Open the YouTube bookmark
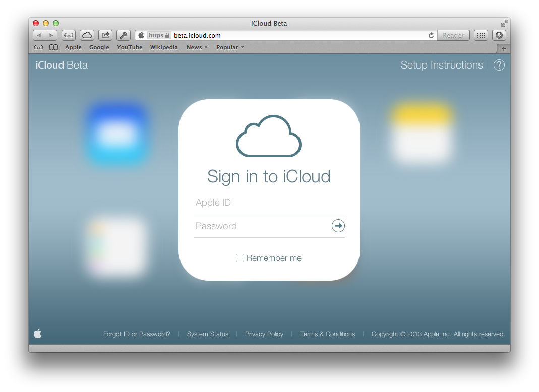 130,47
